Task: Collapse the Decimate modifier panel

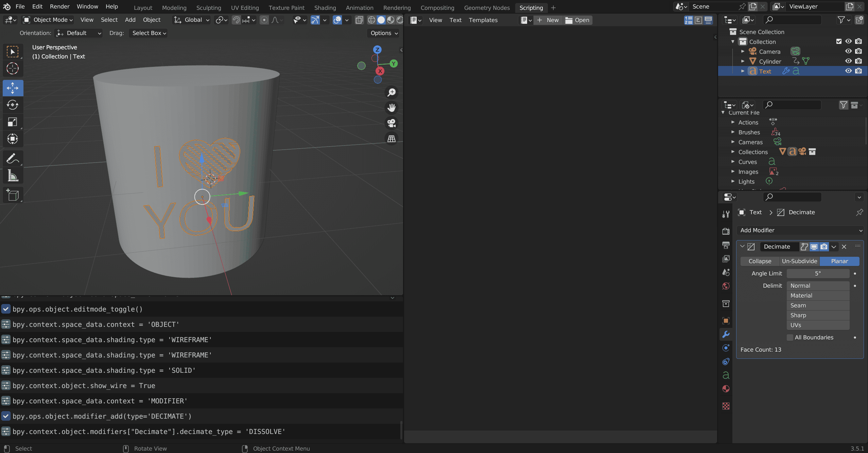Action: (742, 246)
